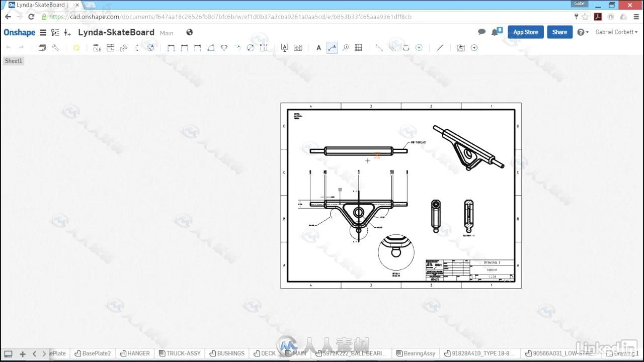Click the Redo arrow in toolbar
This screenshot has width=644, height=362.
(x=21, y=48)
